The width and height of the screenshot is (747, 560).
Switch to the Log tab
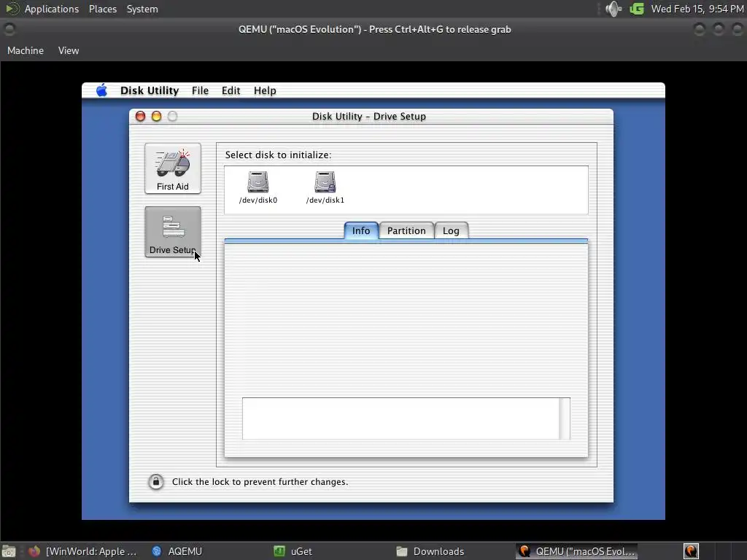point(451,230)
